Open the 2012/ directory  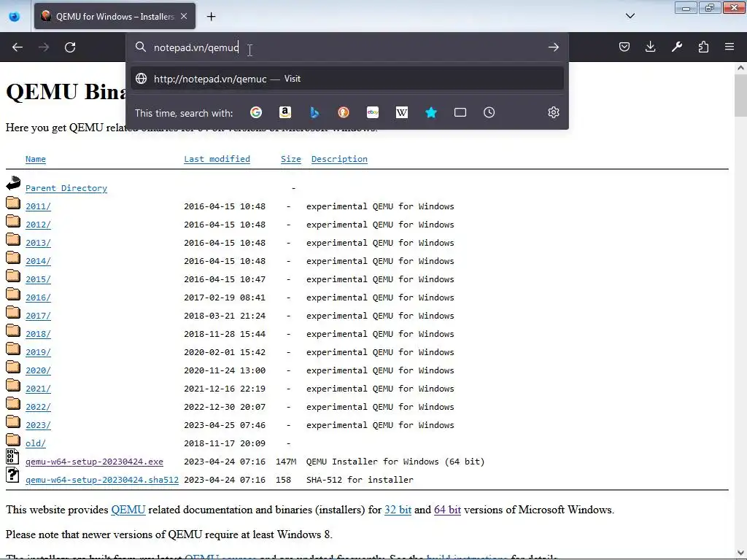[38, 225]
